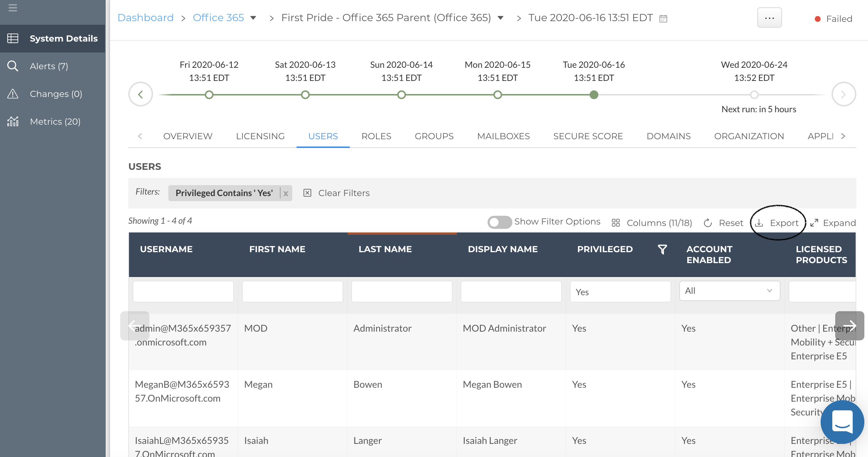Switch to the Overview tab
The width and height of the screenshot is (868, 457).
[188, 136]
